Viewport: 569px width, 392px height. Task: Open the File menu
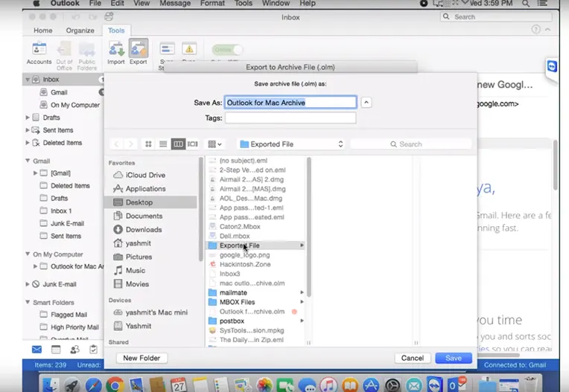pos(95,3)
